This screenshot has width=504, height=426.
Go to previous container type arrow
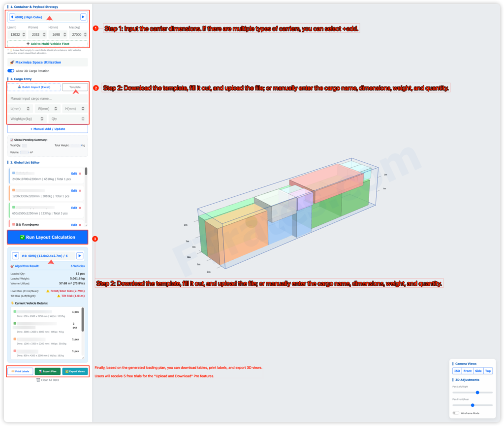tap(12, 17)
